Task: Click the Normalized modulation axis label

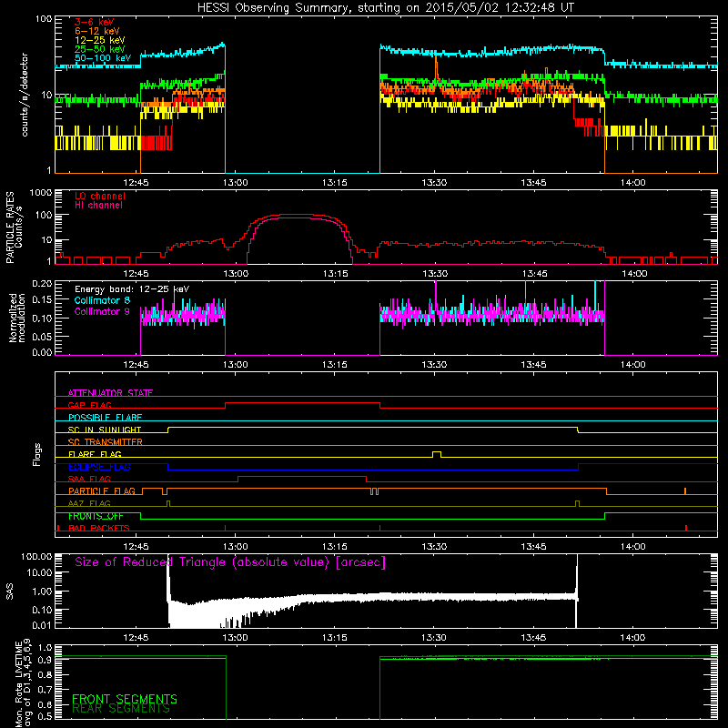Action: tap(17, 318)
